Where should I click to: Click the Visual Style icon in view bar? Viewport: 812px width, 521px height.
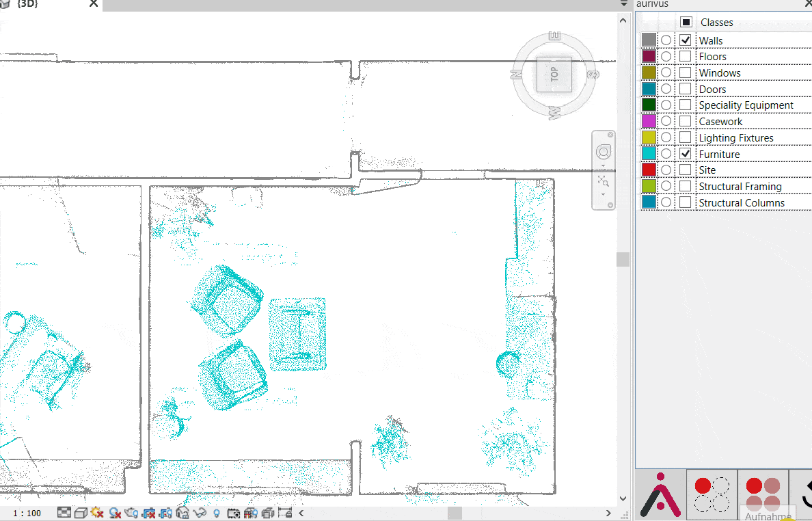pyautogui.click(x=80, y=513)
